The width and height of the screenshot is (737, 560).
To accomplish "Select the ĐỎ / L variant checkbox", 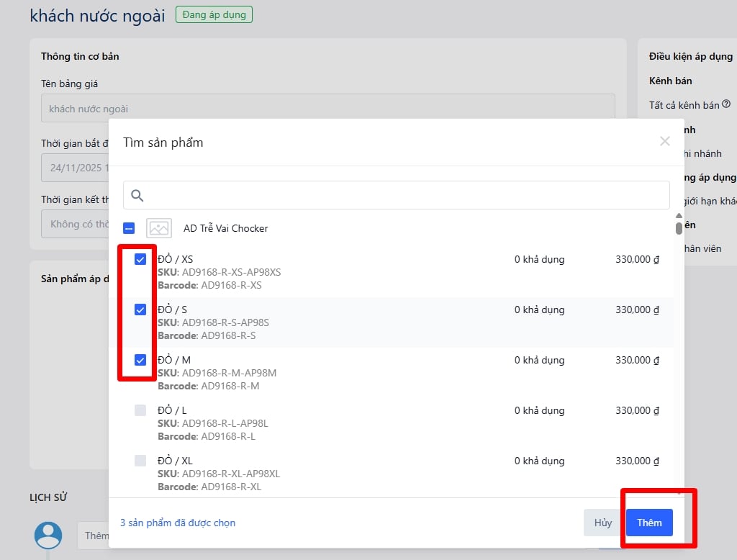I will 140,410.
